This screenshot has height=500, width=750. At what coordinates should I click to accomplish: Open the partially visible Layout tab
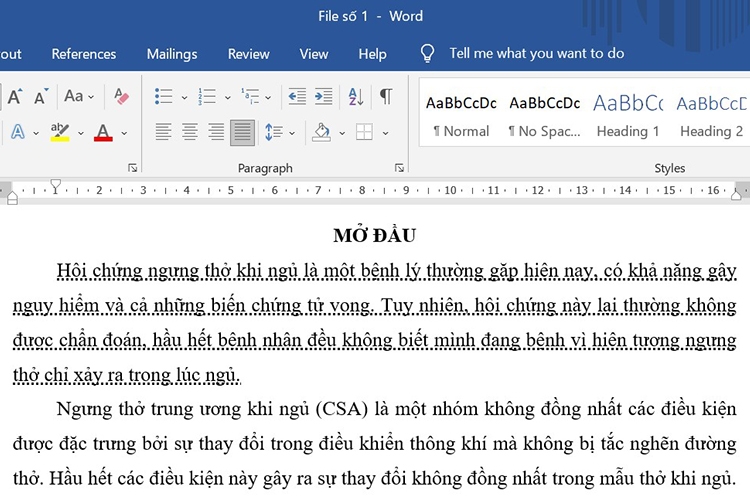11,54
